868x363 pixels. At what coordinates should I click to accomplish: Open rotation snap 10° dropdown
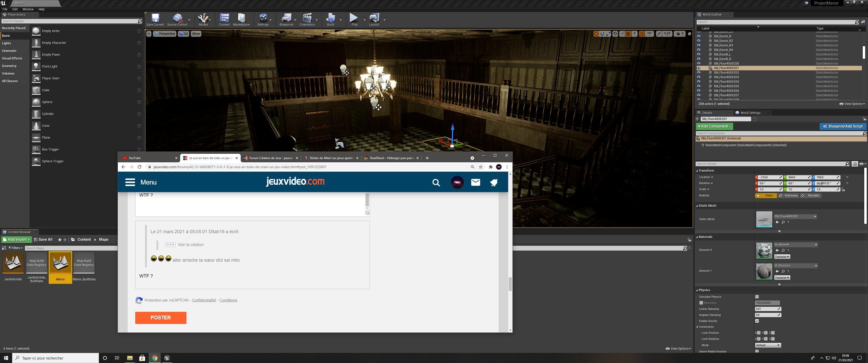pyautogui.click(x=650, y=34)
